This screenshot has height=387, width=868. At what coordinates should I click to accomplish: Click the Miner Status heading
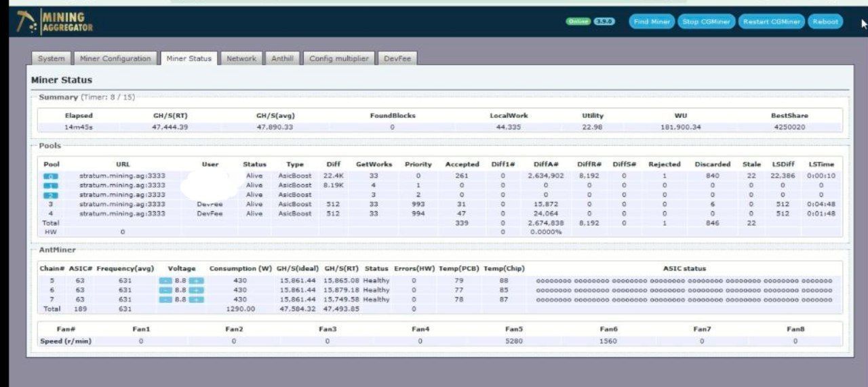pyautogui.click(x=62, y=80)
